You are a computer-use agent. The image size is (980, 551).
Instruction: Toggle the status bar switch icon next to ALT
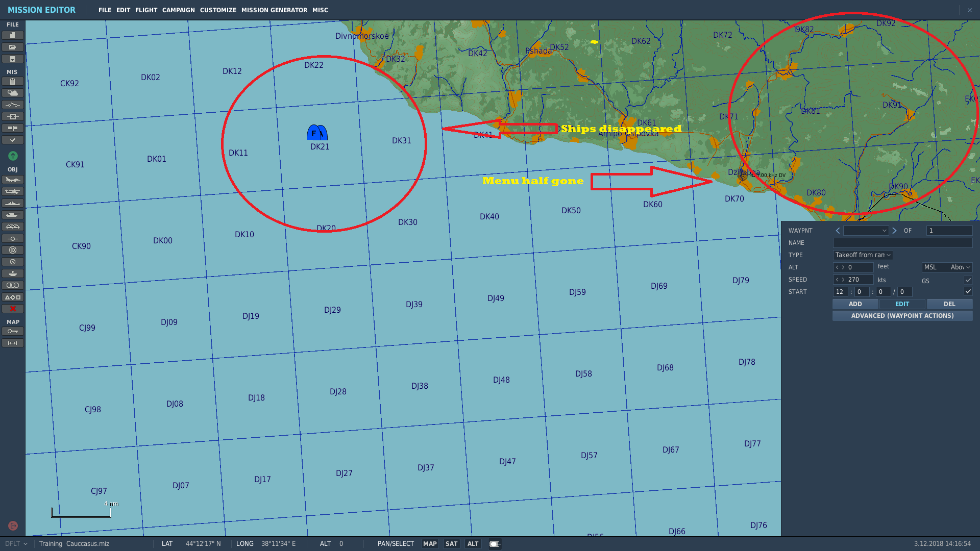(x=495, y=544)
